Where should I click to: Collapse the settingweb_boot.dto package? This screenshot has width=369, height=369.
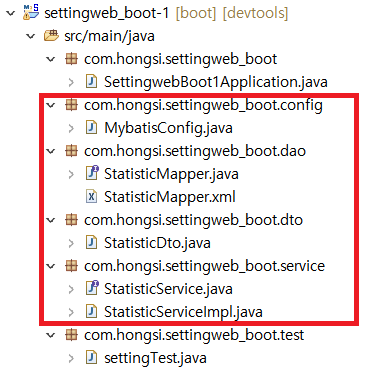pyautogui.click(x=51, y=220)
